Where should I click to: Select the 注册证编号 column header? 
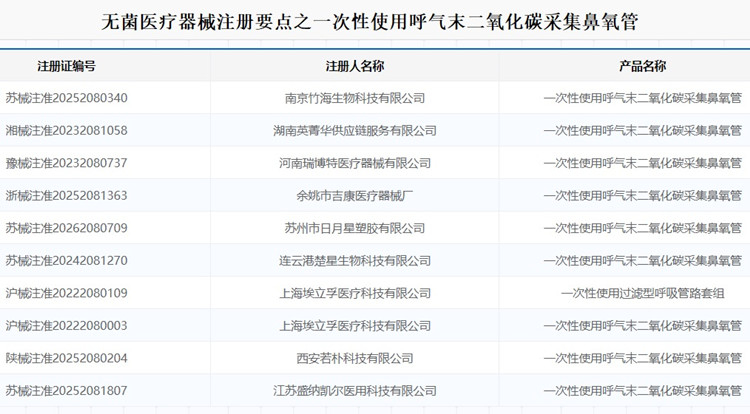click(x=66, y=66)
